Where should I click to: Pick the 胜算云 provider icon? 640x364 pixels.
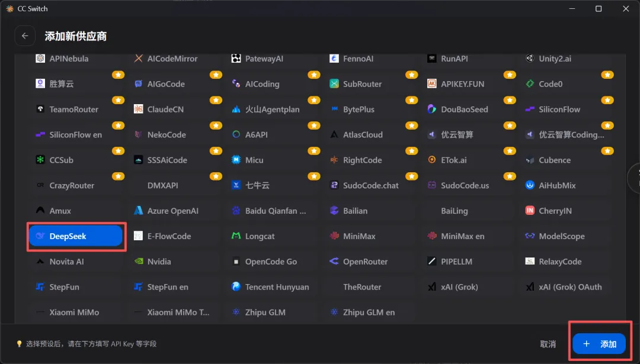click(40, 83)
